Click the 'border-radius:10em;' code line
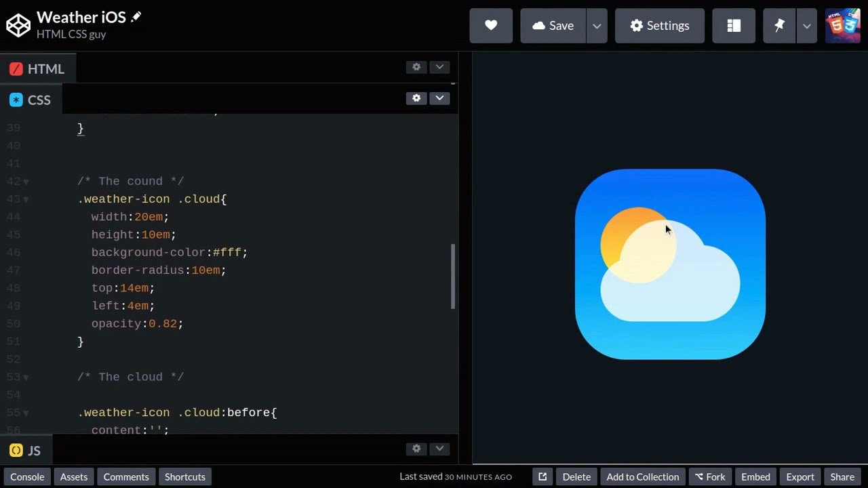Screen dimensions: 868x488 159,270
